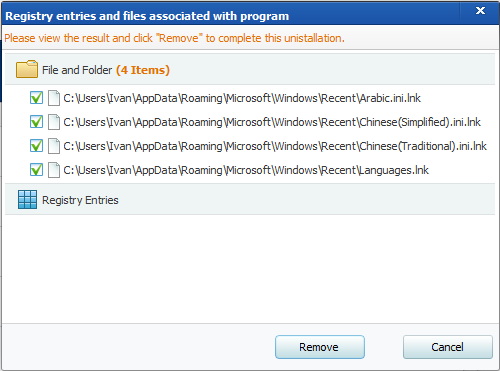Viewport: 500px width, 371px height.
Task: Select the Chinese(Traditional).ini.lnk file path
Action: [275, 146]
